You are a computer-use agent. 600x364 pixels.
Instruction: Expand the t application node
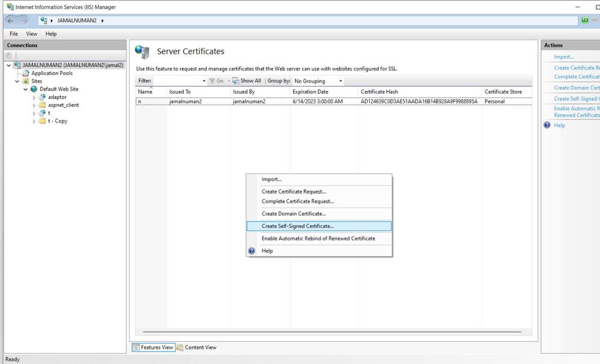click(34, 114)
